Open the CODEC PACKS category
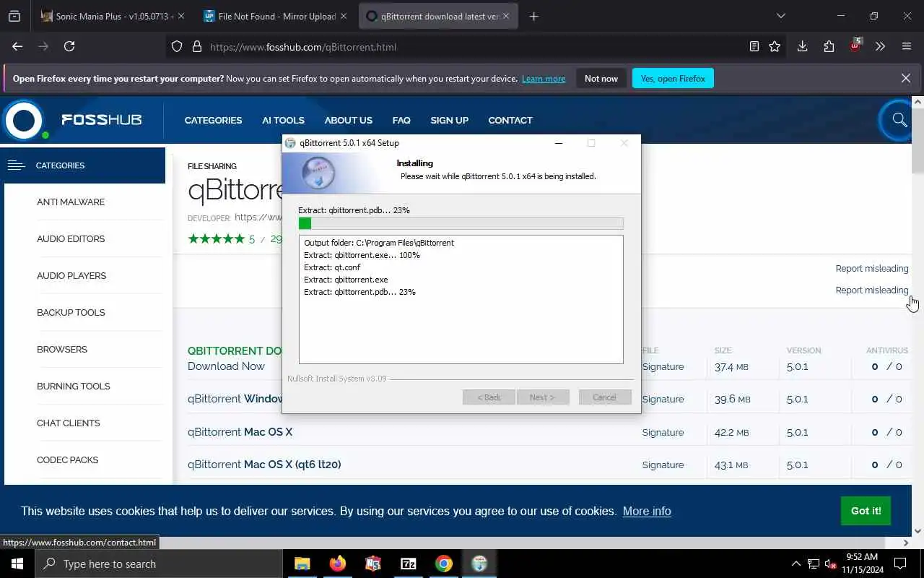 click(67, 460)
